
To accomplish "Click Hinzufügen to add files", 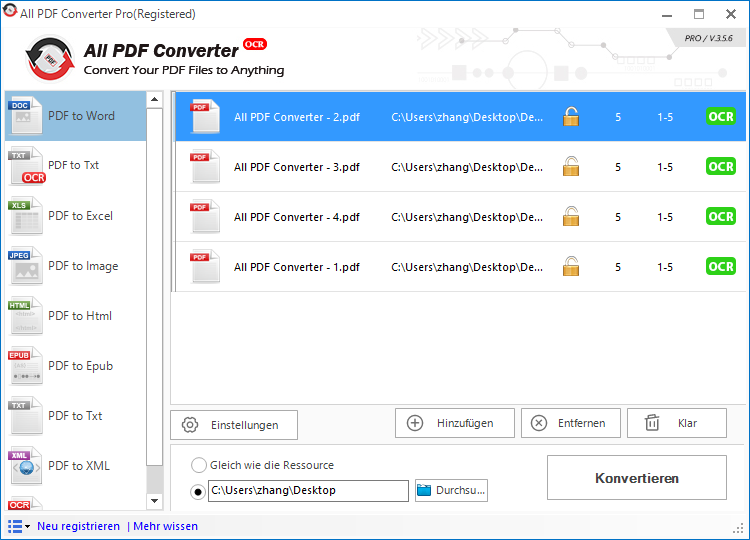I will point(455,423).
